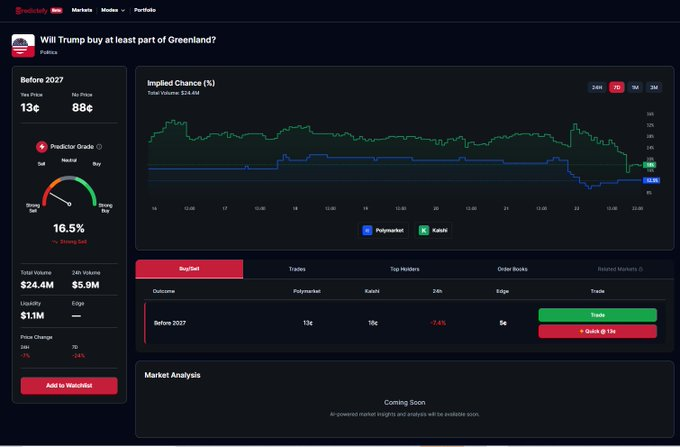The width and height of the screenshot is (680, 447).
Task: Choose the 3M chart range
Action: (654, 88)
